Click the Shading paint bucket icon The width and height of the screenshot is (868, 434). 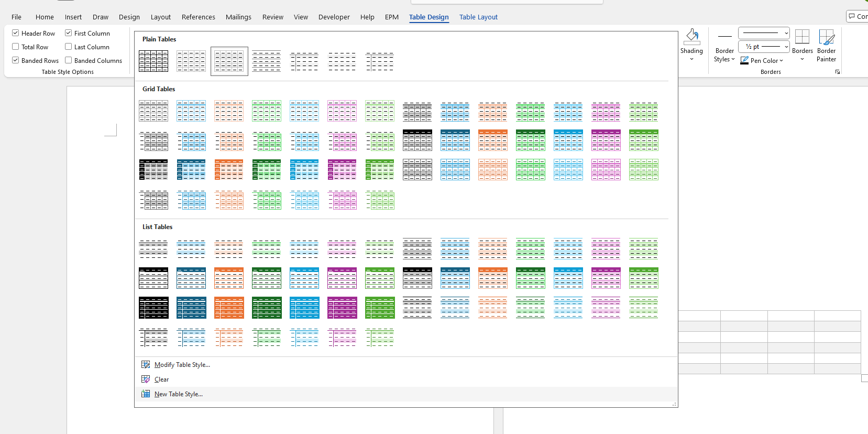tap(691, 37)
